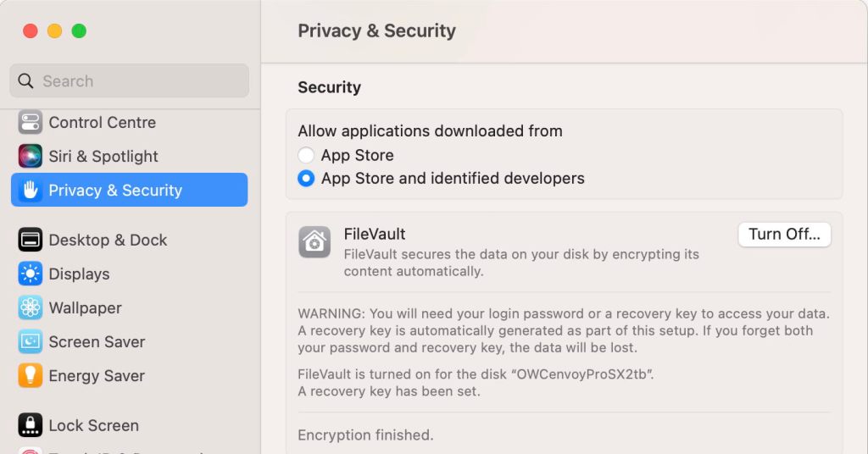Click the Siri & Spotlight icon

(31, 156)
